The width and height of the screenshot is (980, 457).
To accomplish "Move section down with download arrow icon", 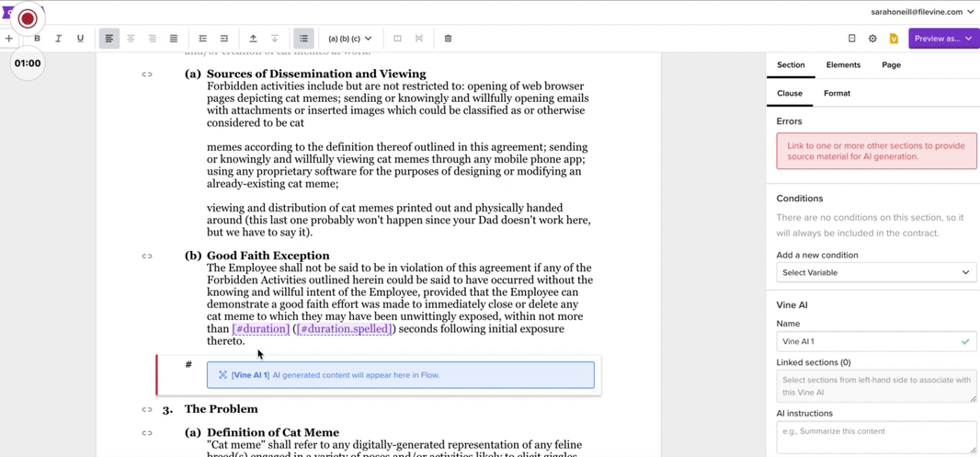I will pos(274,39).
